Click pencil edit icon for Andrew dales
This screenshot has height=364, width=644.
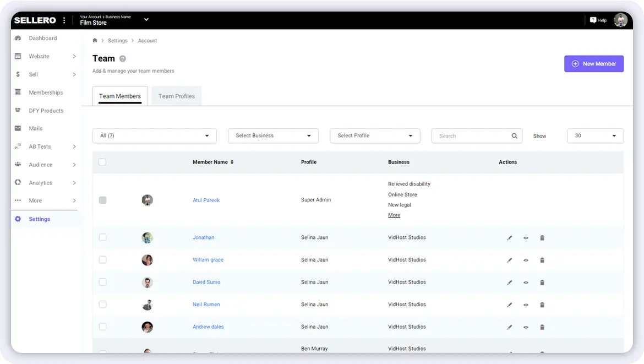[509, 327]
